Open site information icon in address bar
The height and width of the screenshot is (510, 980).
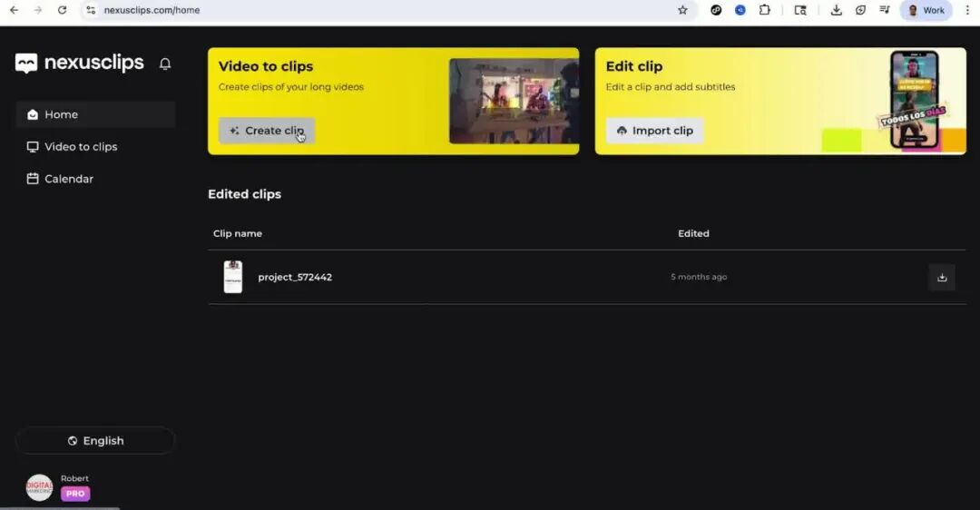tap(92, 10)
